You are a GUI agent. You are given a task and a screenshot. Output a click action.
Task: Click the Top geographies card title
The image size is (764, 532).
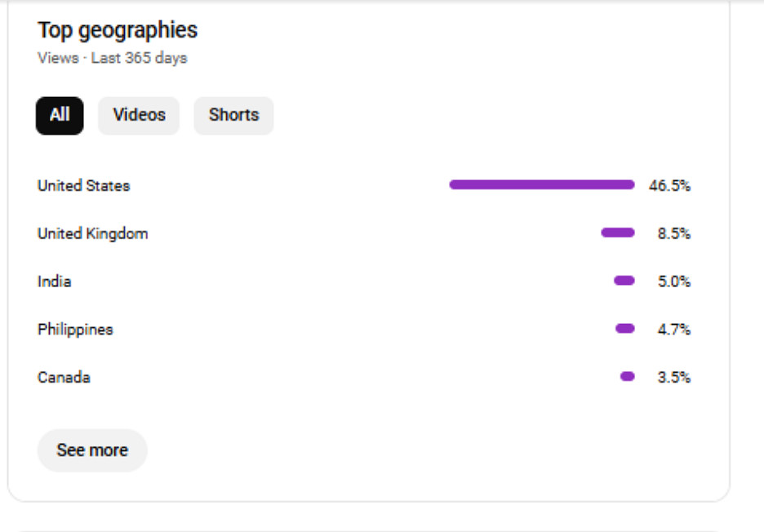click(x=118, y=30)
